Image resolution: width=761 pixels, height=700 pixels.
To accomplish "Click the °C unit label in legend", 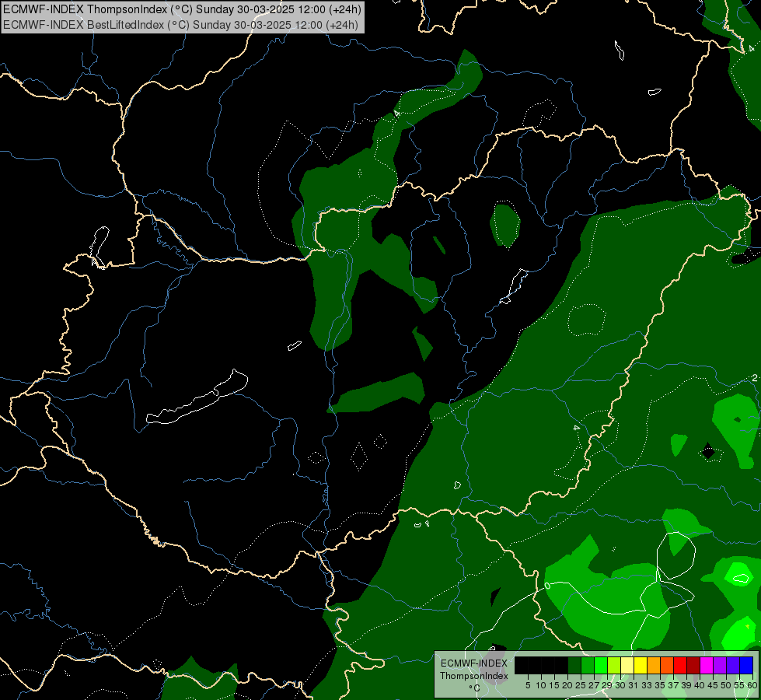I will coord(475,688).
